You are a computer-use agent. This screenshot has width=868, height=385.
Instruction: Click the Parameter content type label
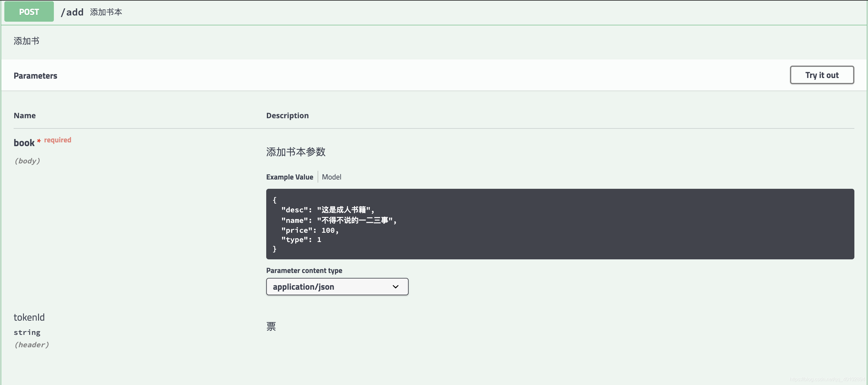click(304, 270)
